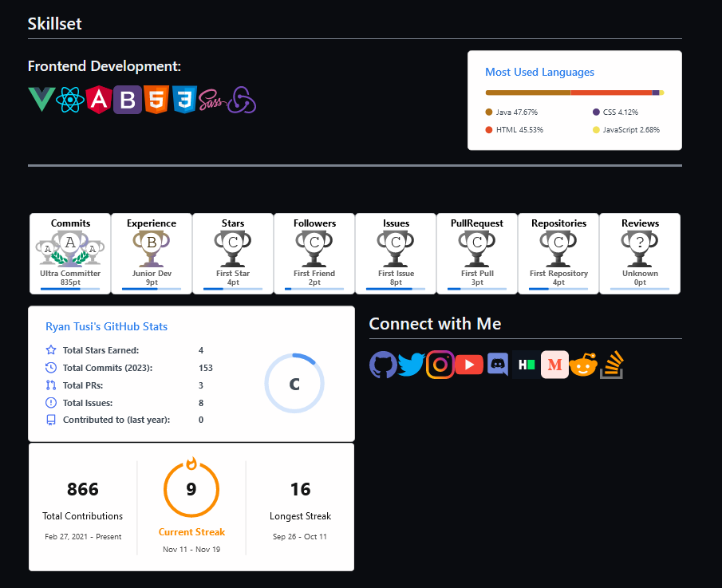Open the Stack Overflow icon
722x588 pixels.
click(x=612, y=365)
